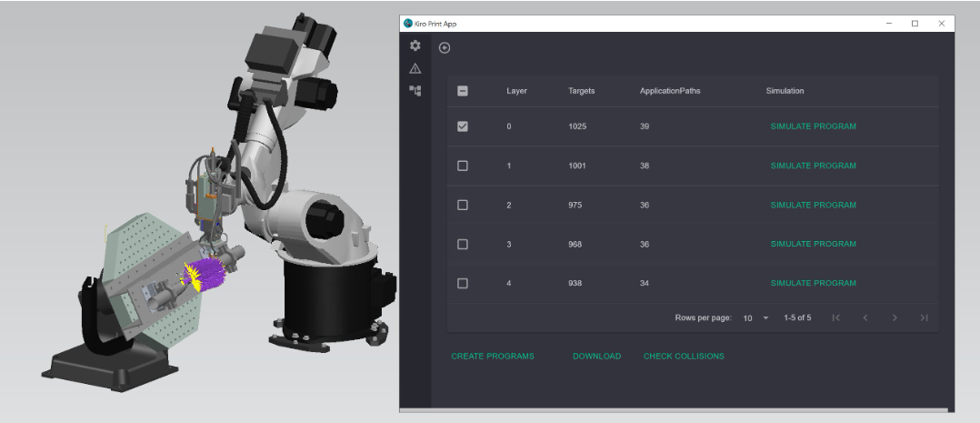
Task: Open the warnings triangle icon
Action: coord(415,68)
